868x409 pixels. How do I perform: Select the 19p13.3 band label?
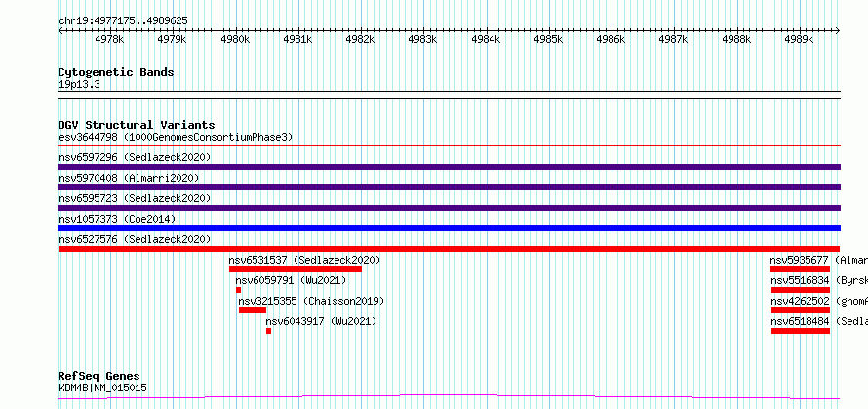click(79, 85)
